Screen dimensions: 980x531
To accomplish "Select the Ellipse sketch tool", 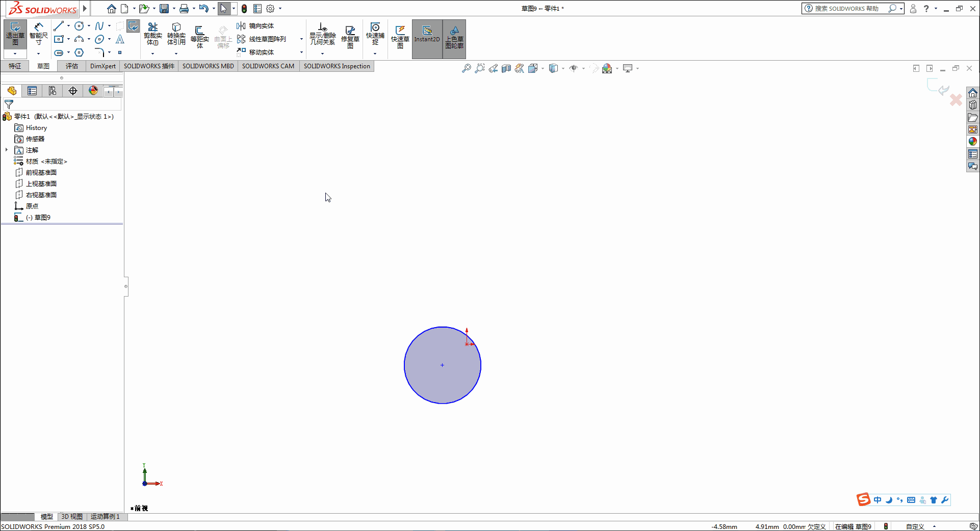I will click(99, 39).
